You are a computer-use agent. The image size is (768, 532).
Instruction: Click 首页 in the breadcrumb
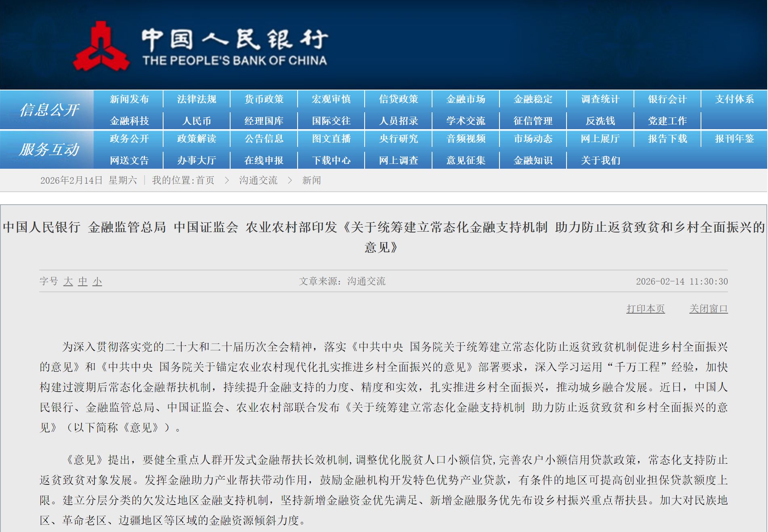point(206,180)
